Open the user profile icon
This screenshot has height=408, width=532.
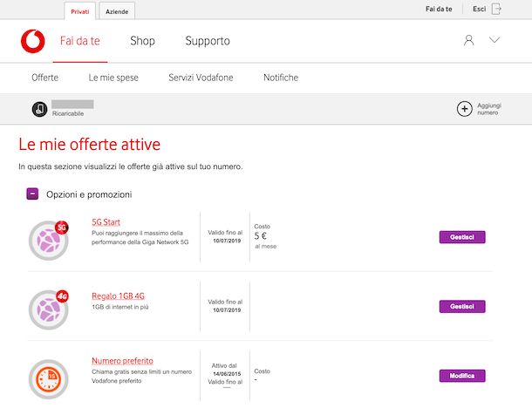pyautogui.click(x=469, y=40)
